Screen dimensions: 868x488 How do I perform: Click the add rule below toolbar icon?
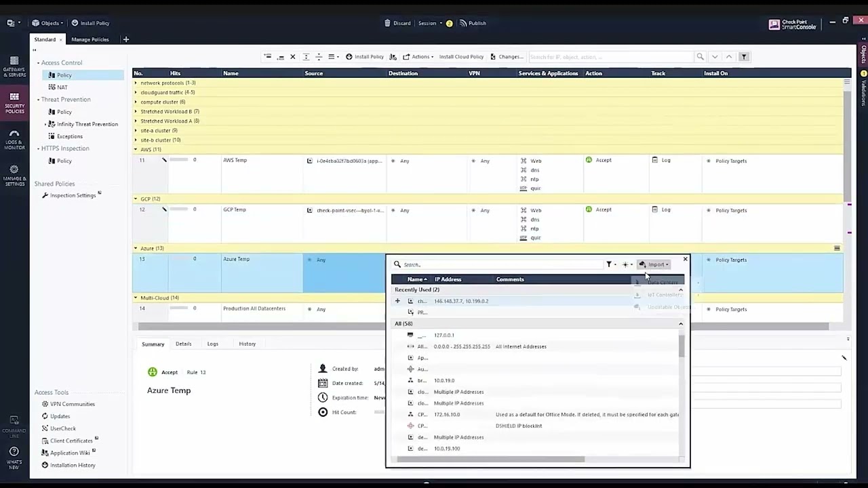pyautogui.click(x=280, y=57)
